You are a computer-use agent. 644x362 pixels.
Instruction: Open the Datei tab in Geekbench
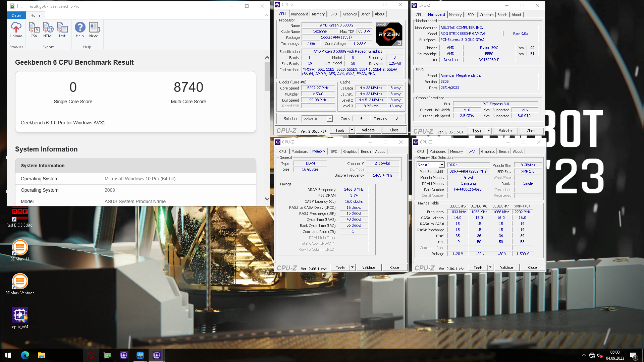(16, 15)
